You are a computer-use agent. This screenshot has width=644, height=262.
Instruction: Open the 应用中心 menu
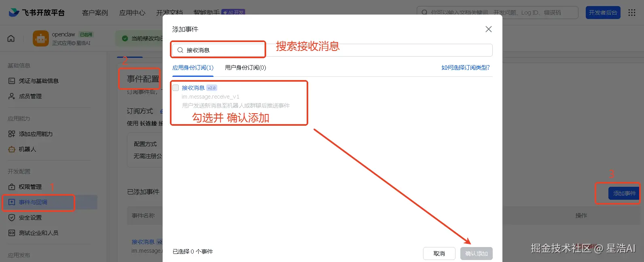(132, 13)
